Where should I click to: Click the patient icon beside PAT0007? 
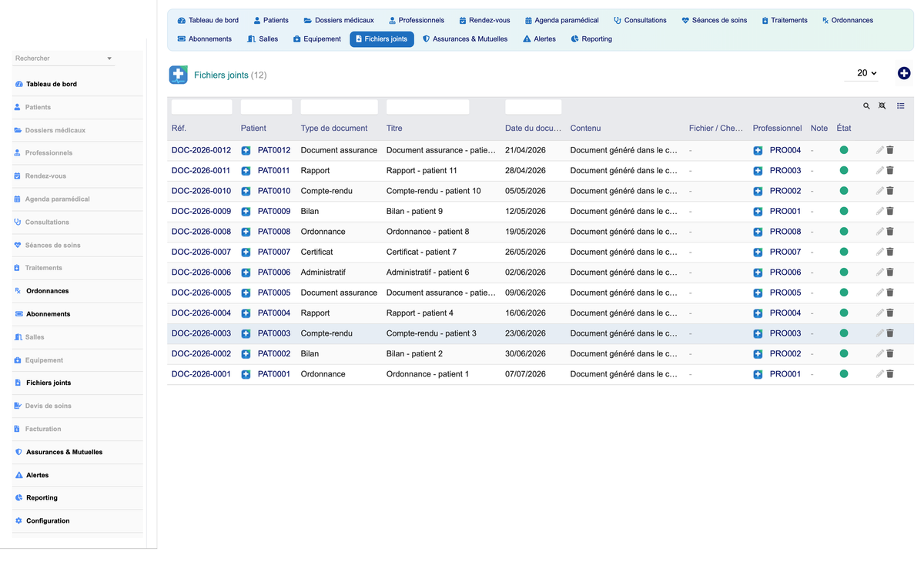pos(246,252)
